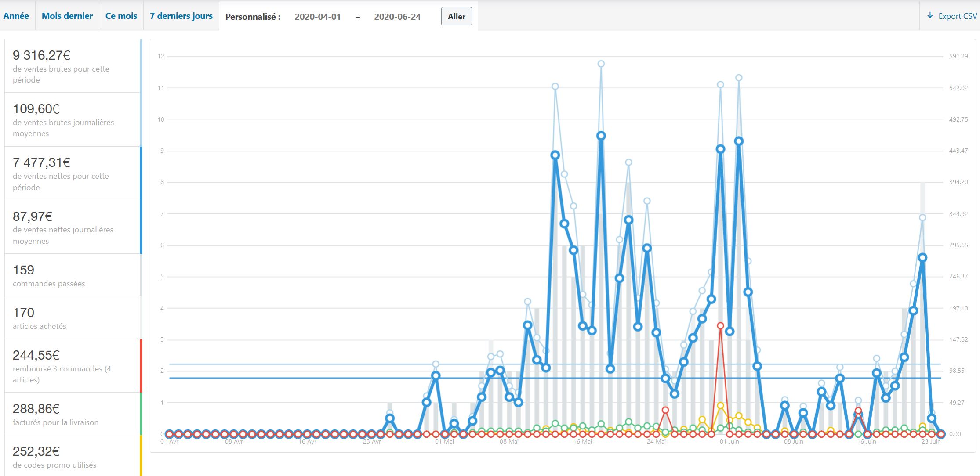The height and width of the screenshot is (476, 980).
Task: Click the end date field 2020-06-24
Action: click(x=397, y=17)
